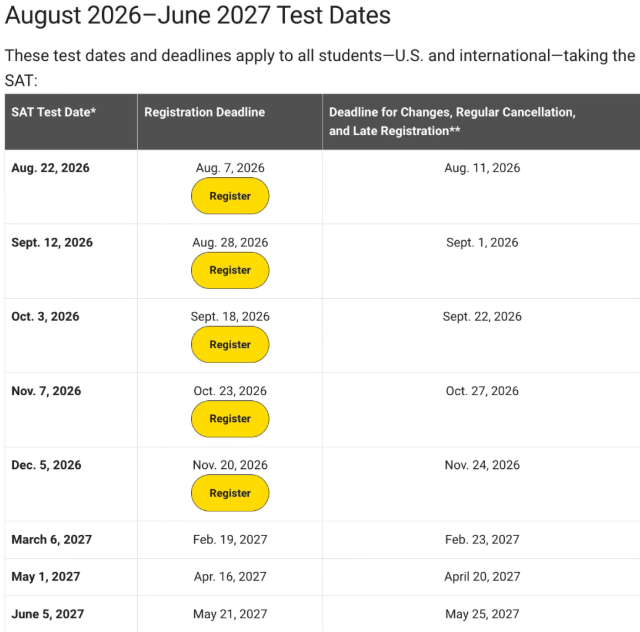
Task: Click the Dec. 5, 2026 test date
Action: [x=46, y=465]
